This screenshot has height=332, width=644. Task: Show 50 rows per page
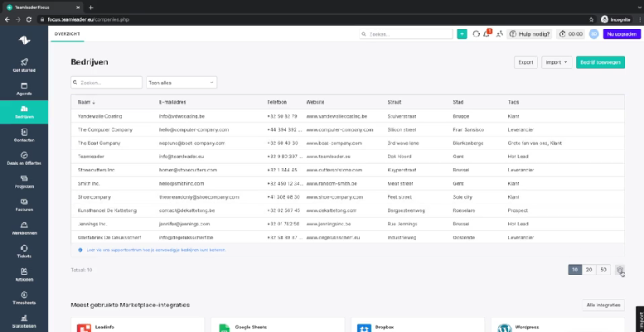click(x=603, y=270)
